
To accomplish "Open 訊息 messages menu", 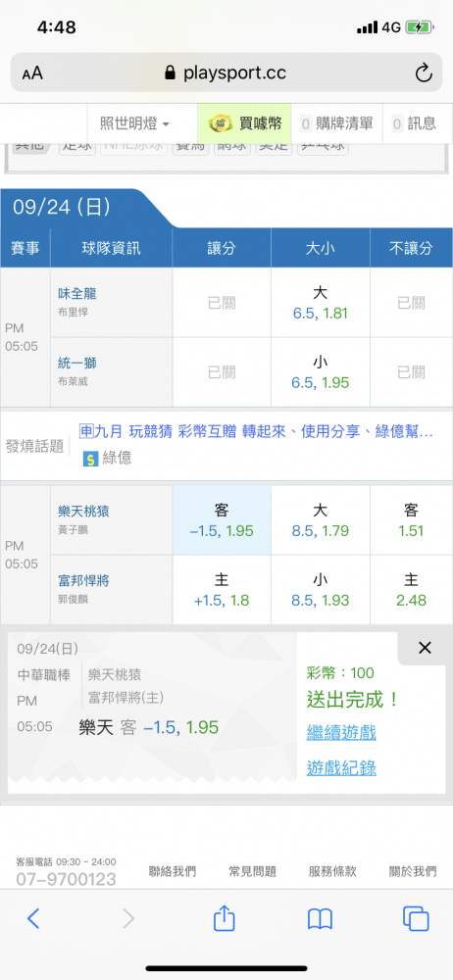I will click(416, 123).
